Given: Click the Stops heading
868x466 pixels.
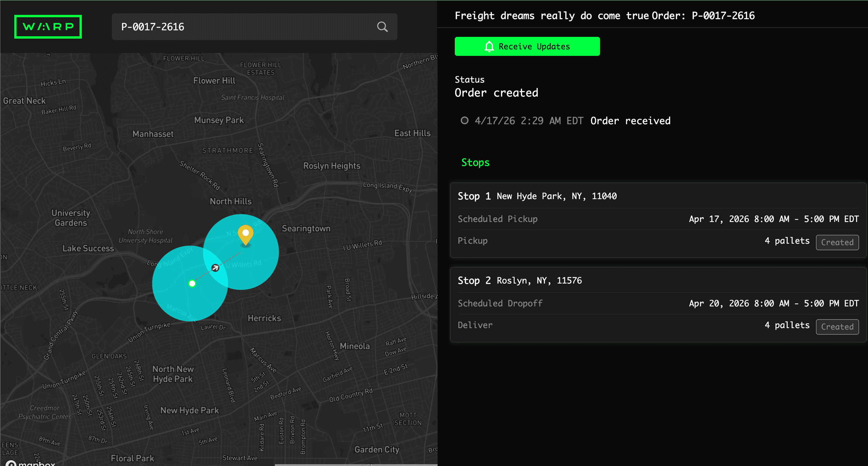Looking at the screenshot, I should pos(475,163).
